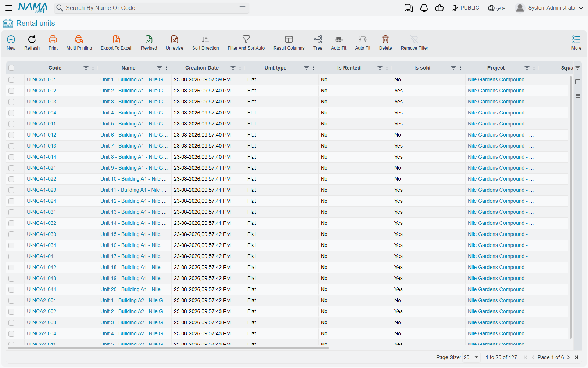The width and height of the screenshot is (588, 368).
Task: Sort by the Code column header
Action: pos(55,68)
